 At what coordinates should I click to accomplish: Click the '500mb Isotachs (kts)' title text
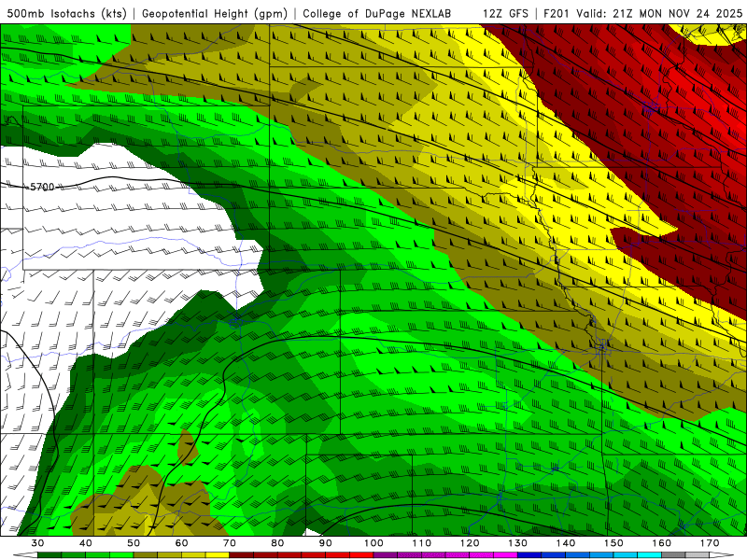[x=66, y=14]
